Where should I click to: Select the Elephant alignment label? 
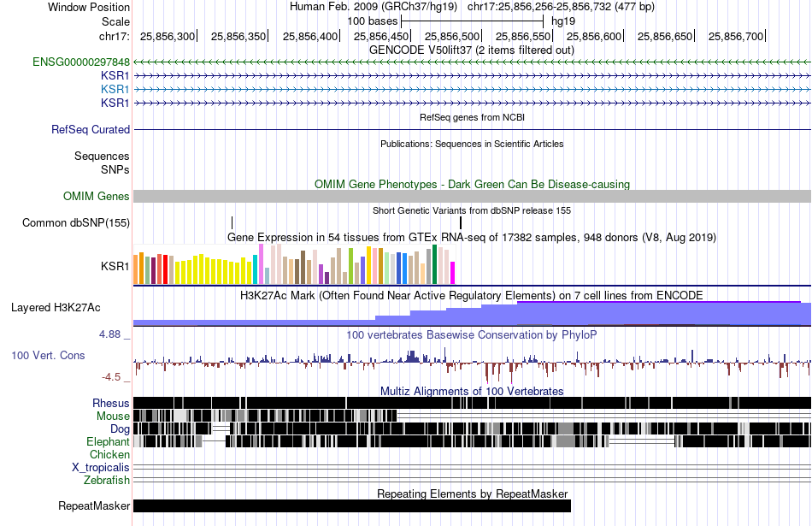click(108, 441)
